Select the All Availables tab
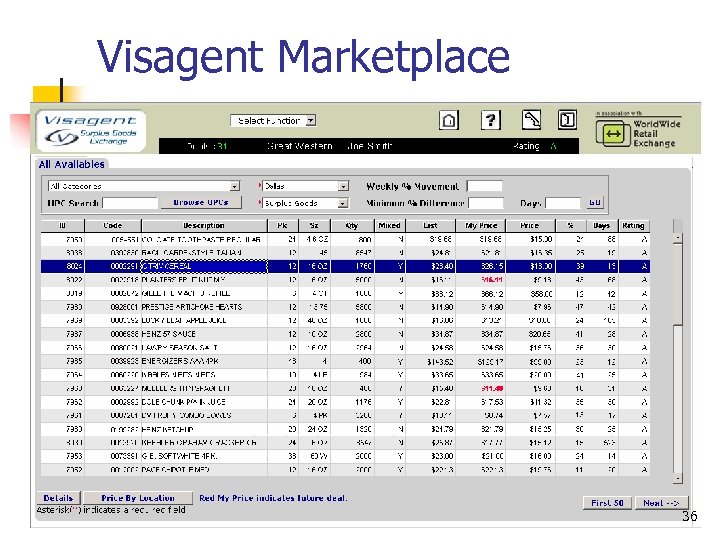 (72, 164)
